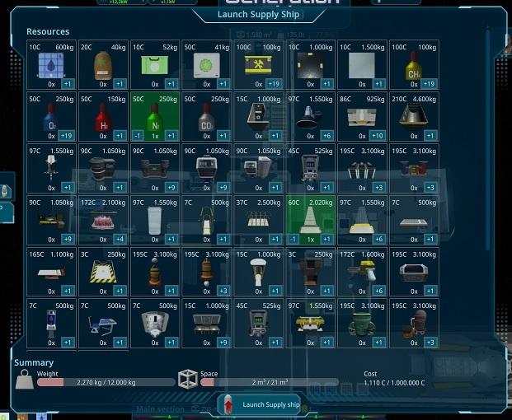512x420 pixels.
Task: Click the resources list vertical scrollbar
Action: [488, 138]
